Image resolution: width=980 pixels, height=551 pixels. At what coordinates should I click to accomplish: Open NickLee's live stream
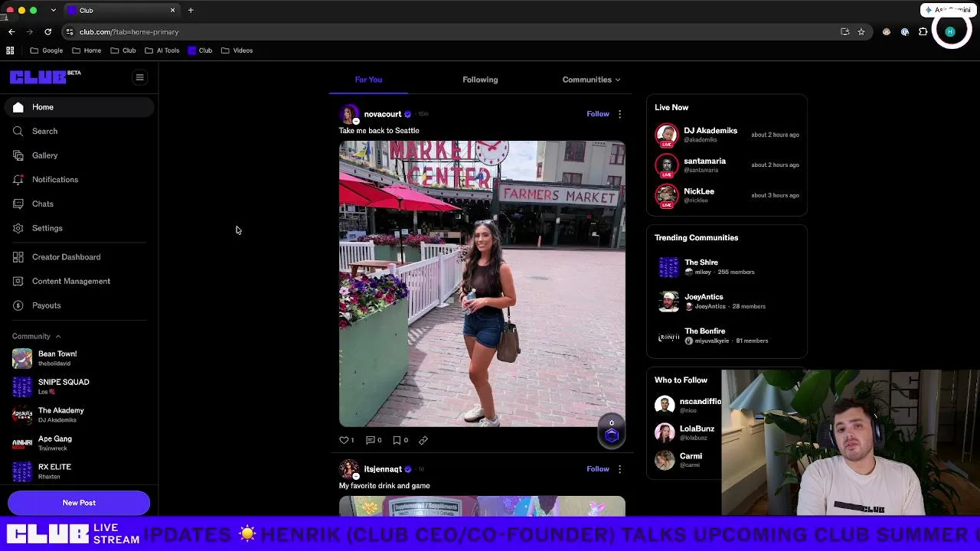point(727,195)
